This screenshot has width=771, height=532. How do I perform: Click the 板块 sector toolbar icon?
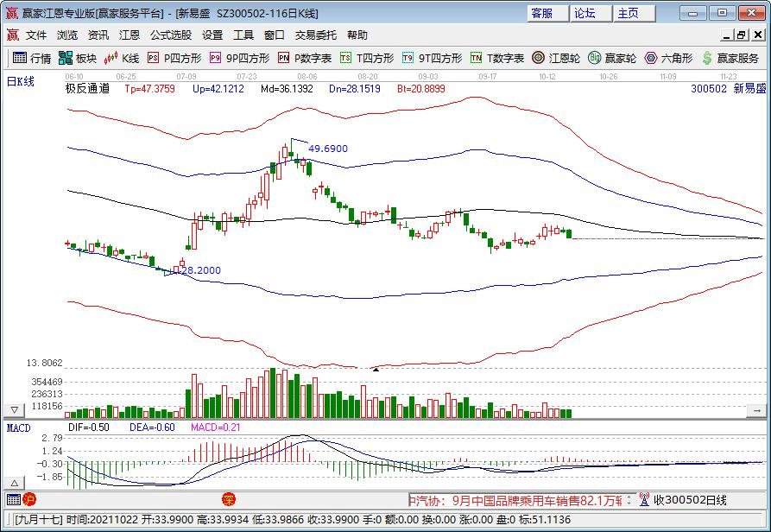tap(78, 58)
